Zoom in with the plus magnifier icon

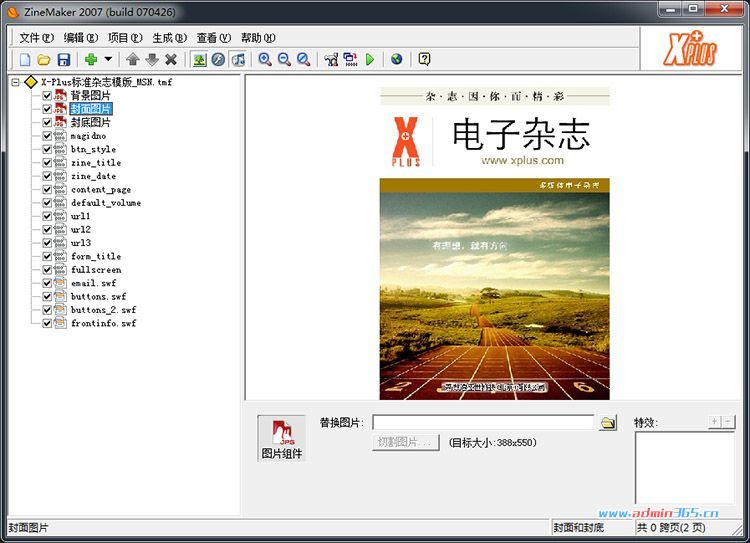(x=265, y=59)
